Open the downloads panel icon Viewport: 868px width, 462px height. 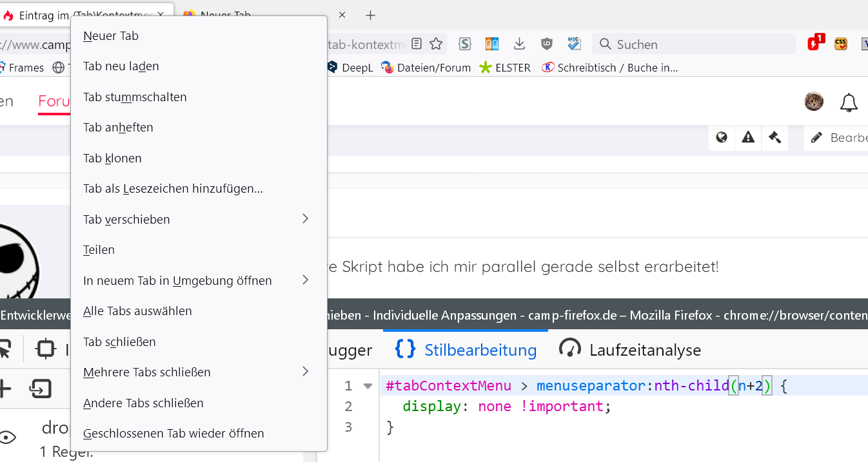[x=519, y=44]
